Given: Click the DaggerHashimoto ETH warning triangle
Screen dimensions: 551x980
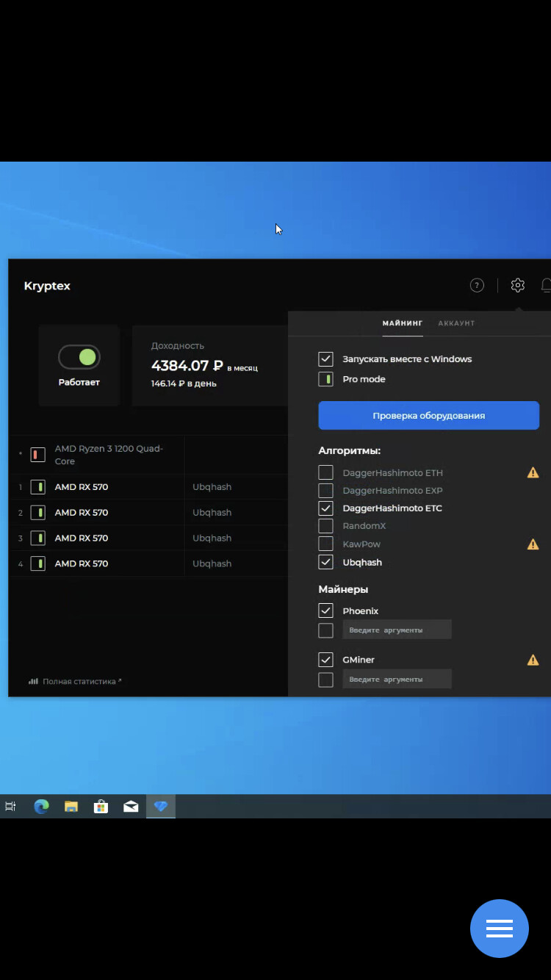Looking at the screenshot, I should click(x=533, y=473).
